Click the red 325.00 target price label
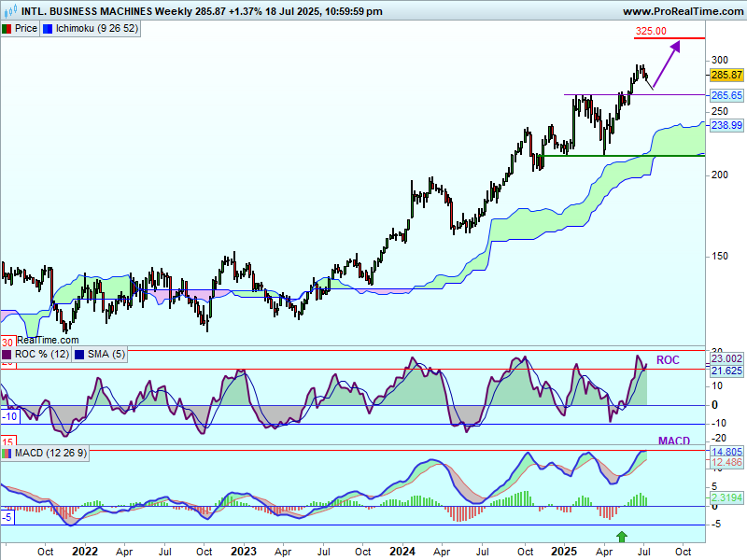Image resolution: width=747 pixels, height=560 pixels. [x=651, y=31]
